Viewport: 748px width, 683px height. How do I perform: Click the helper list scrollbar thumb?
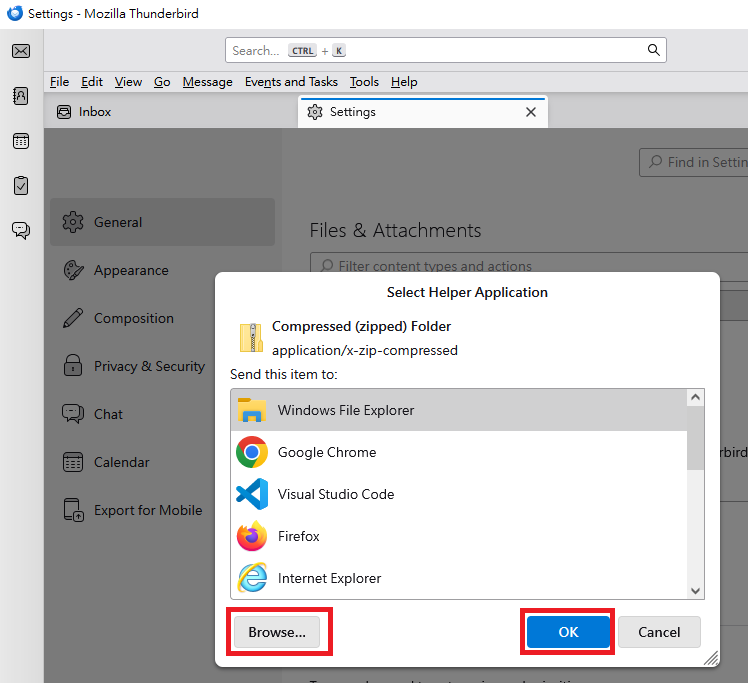point(696,438)
